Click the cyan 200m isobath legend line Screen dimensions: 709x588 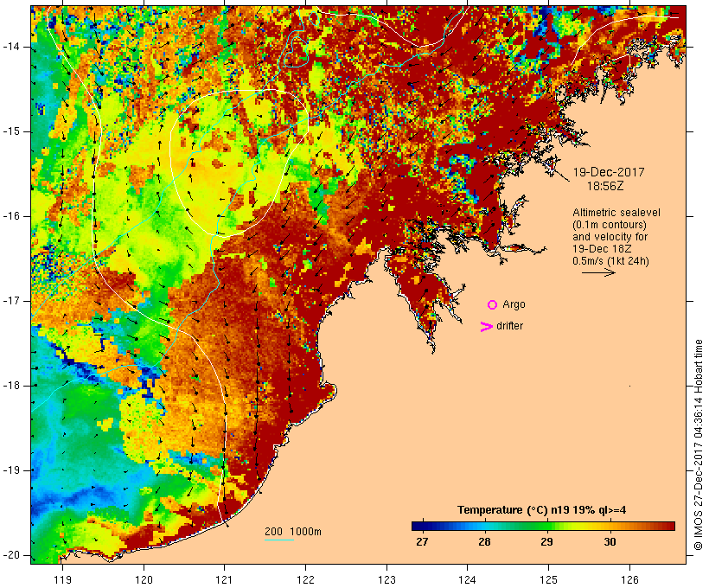279,540
